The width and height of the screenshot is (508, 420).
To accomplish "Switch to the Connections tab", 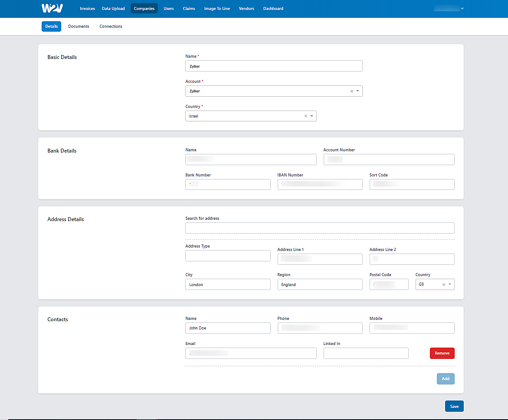I will 111,26.
